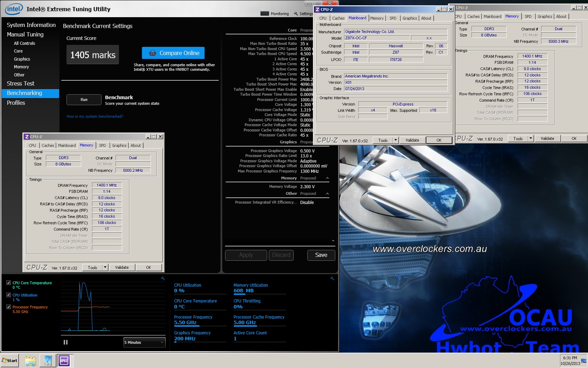
Task: Switch to Graphics tab in bottom-left CPU-Z
Action: click(x=119, y=145)
